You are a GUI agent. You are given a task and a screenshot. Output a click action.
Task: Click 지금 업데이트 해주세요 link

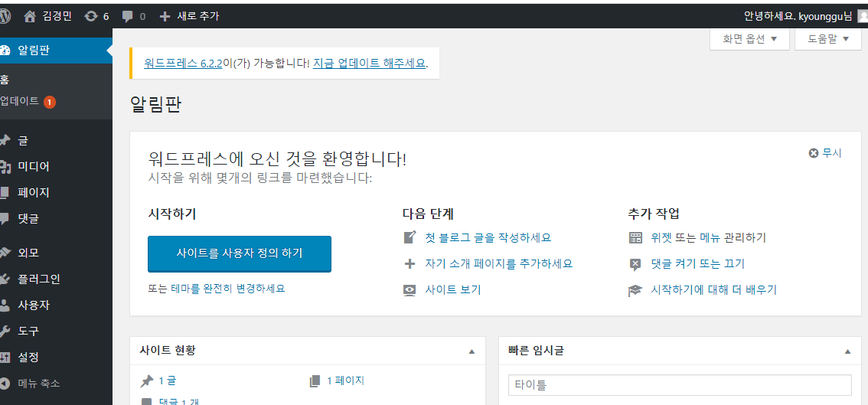point(369,63)
